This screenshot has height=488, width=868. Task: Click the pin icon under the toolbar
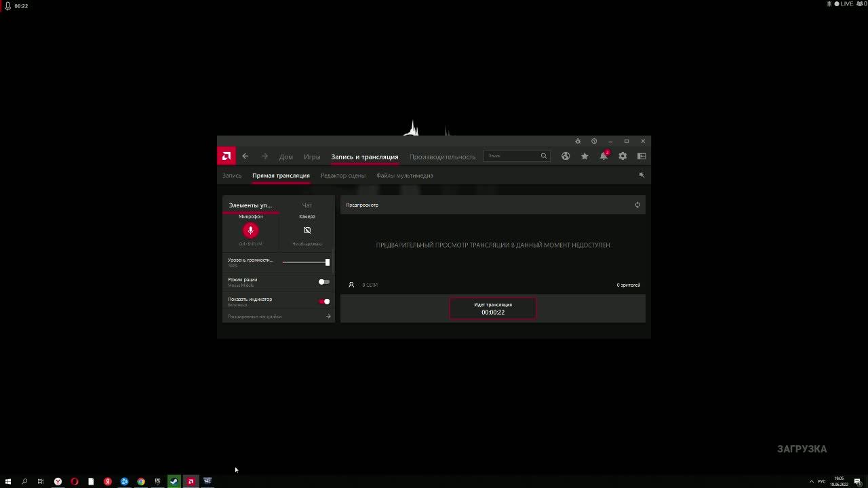pos(642,175)
